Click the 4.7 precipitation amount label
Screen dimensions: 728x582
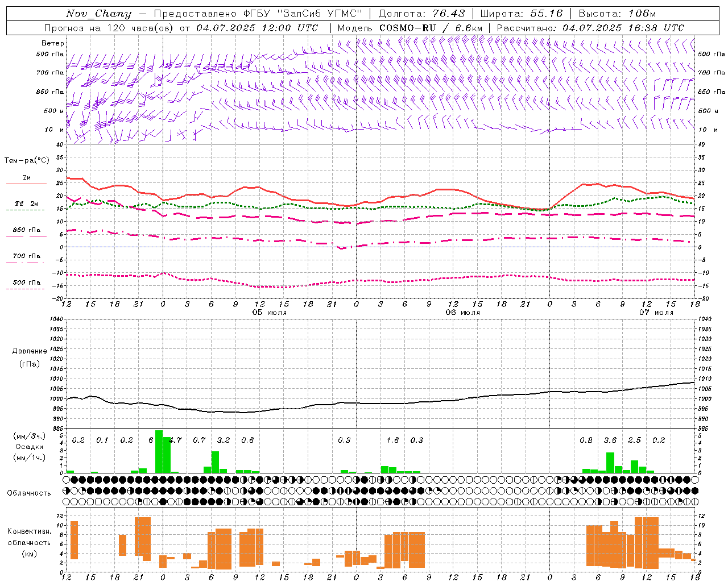175,440
